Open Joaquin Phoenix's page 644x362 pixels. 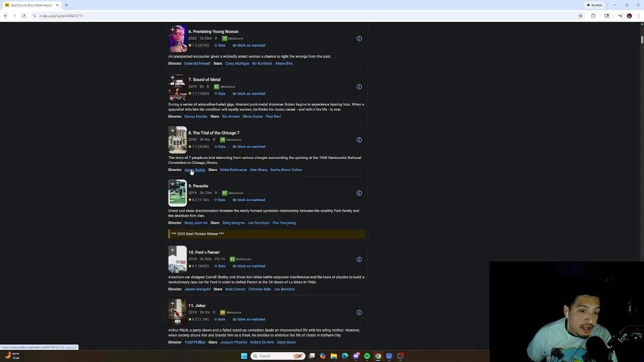(x=233, y=342)
